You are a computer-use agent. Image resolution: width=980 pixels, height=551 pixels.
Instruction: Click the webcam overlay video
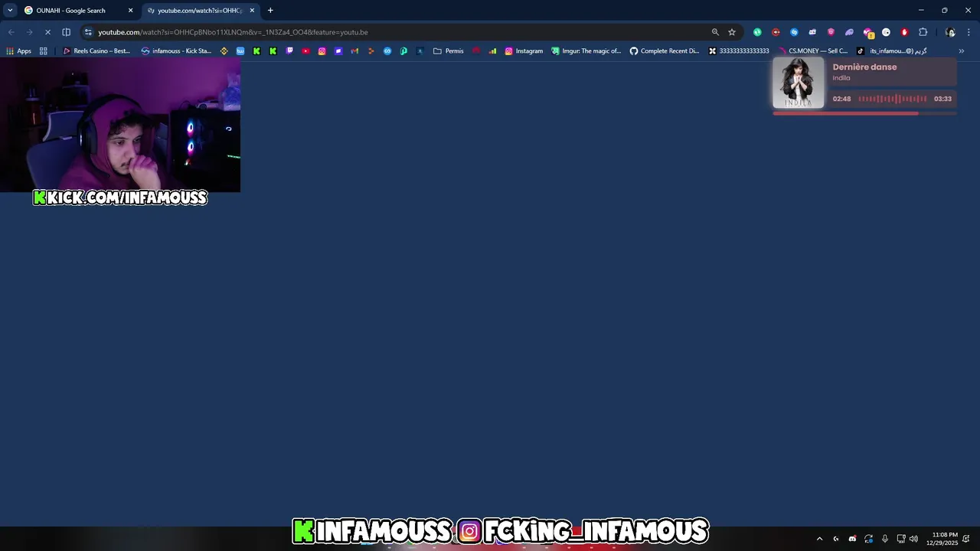coord(120,126)
